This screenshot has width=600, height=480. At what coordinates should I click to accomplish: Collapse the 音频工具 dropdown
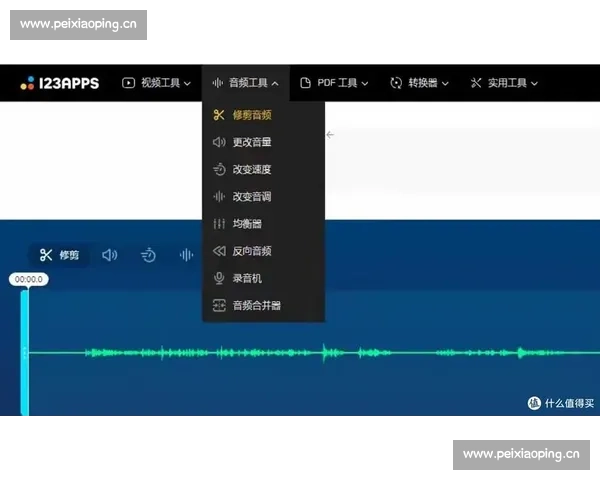point(245,83)
